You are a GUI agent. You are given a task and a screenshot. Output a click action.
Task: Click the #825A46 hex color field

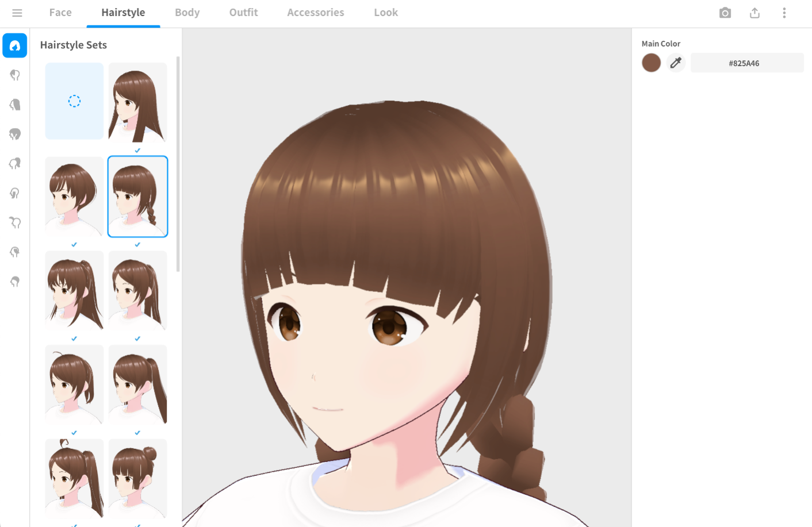(747, 63)
